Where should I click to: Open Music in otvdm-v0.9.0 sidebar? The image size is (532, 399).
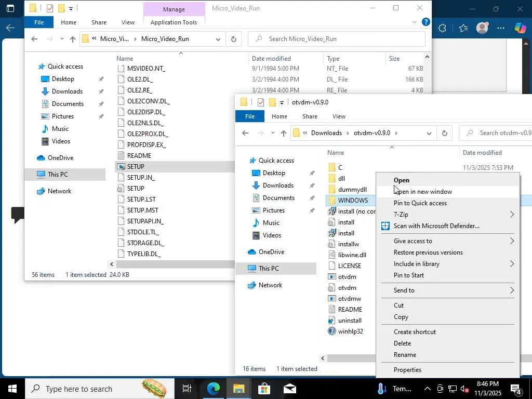point(271,222)
